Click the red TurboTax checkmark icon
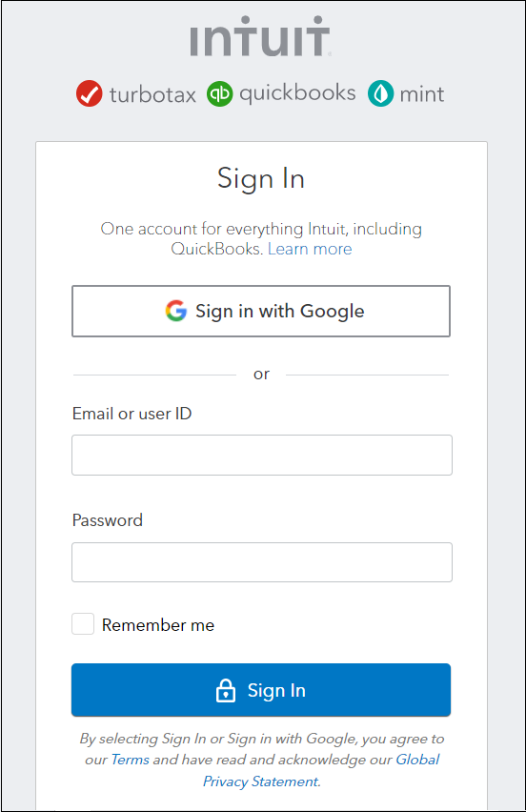The image size is (526, 812). coord(89,93)
